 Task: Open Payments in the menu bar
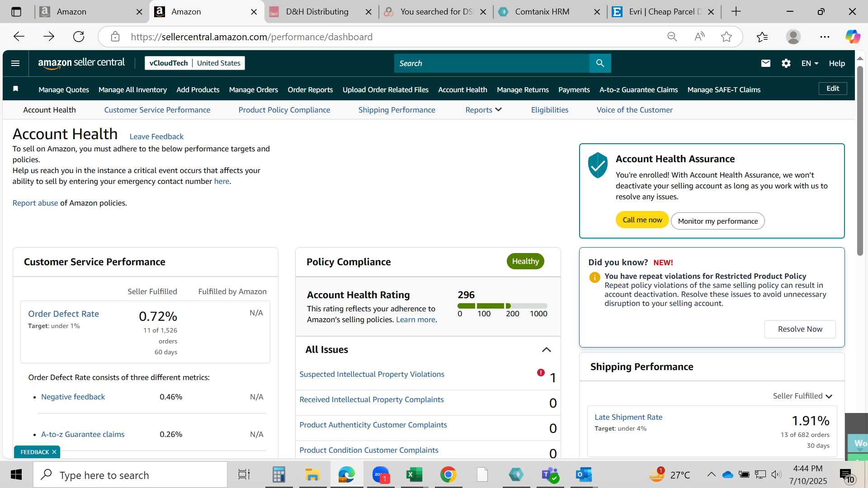[574, 89]
